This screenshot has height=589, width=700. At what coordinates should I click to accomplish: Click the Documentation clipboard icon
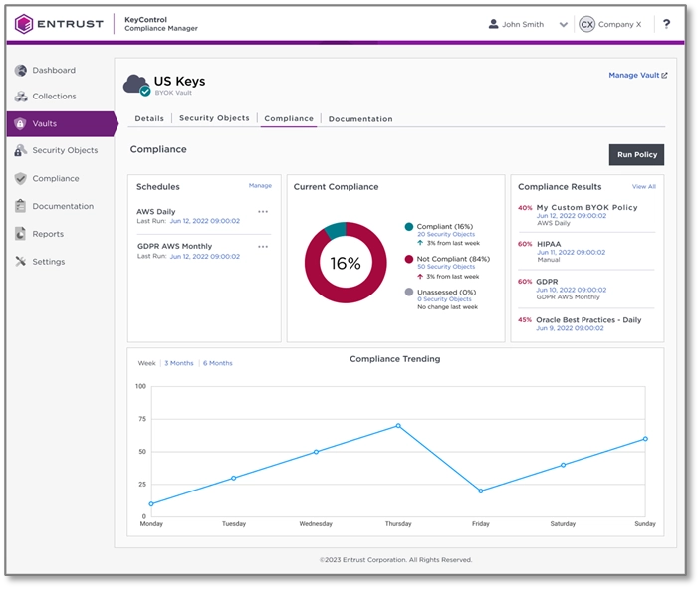tap(20, 206)
